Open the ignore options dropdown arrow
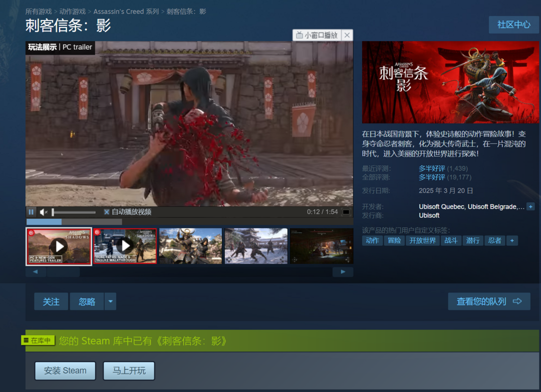541x392 pixels. tap(110, 302)
